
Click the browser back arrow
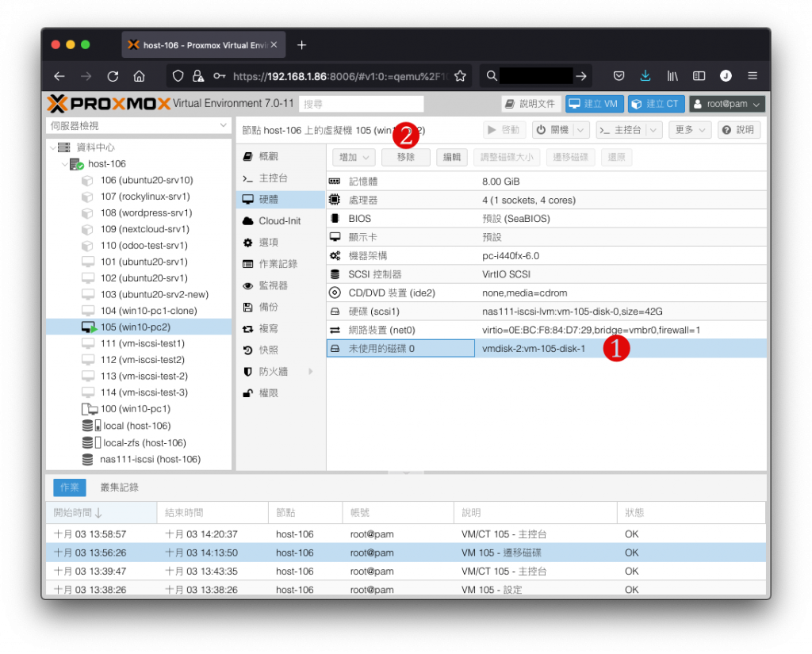point(59,76)
